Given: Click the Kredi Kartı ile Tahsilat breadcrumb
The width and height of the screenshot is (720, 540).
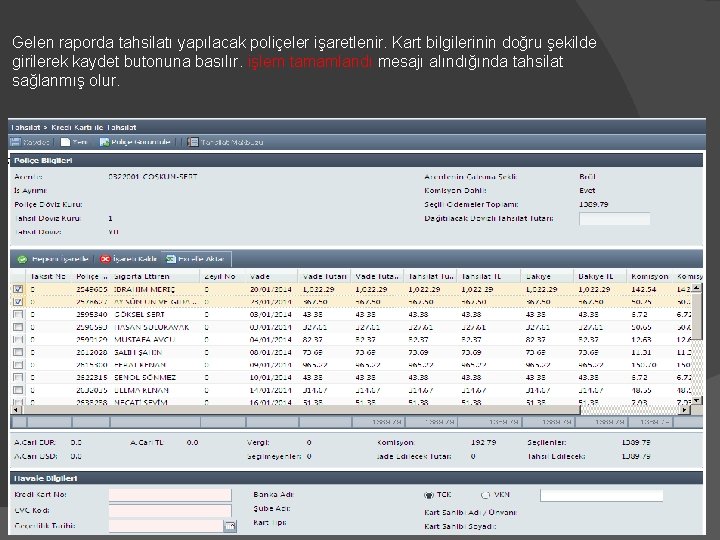Looking at the screenshot, I should [94, 128].
